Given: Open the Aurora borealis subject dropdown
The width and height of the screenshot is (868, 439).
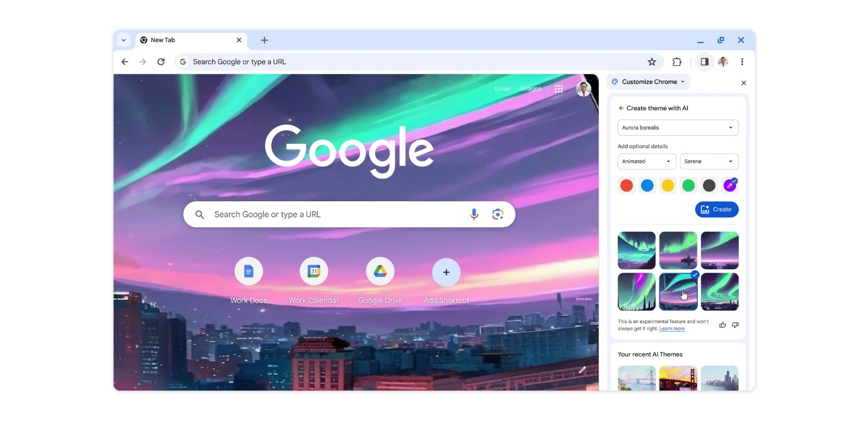Looking at the screenshot, I should 678,128.
